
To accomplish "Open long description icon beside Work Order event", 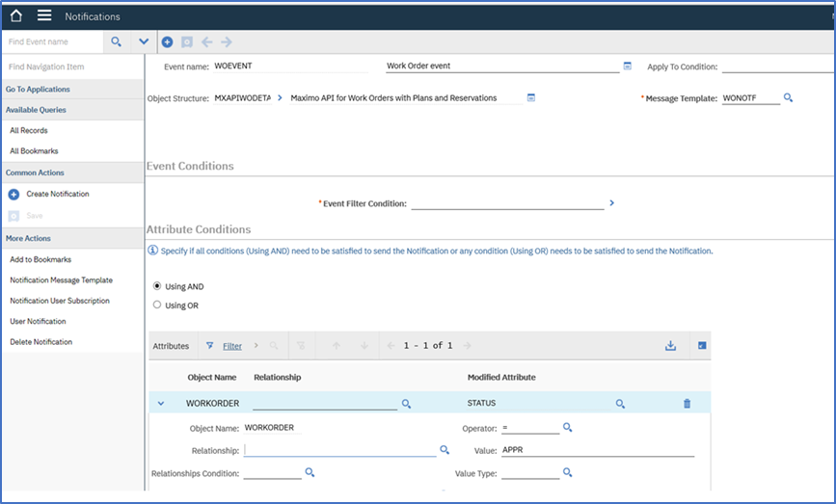I will click(628, 66).
